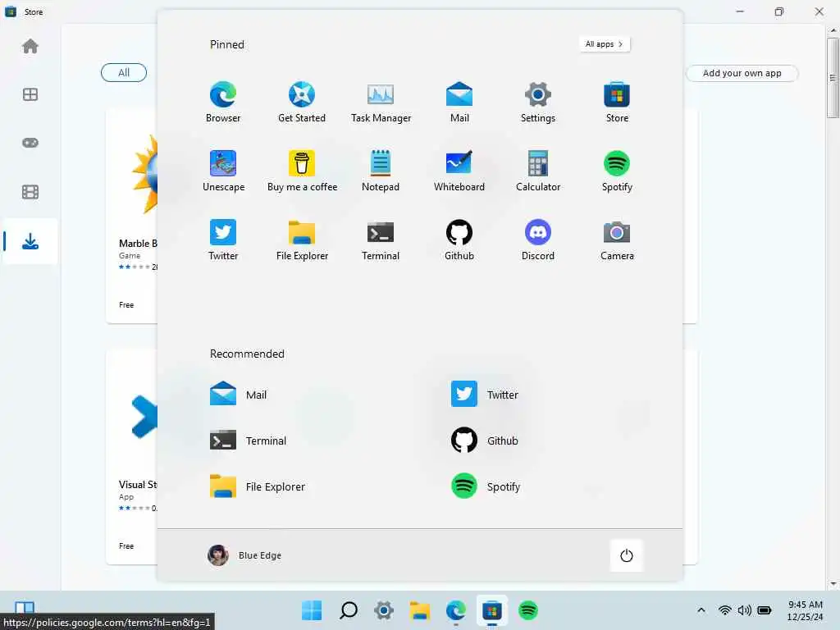
Task: Open battery status icon
Action: (x=765, y=609)
